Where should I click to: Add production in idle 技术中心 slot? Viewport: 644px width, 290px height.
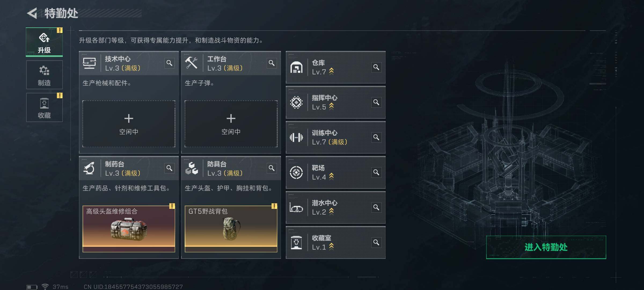[129, 124]
